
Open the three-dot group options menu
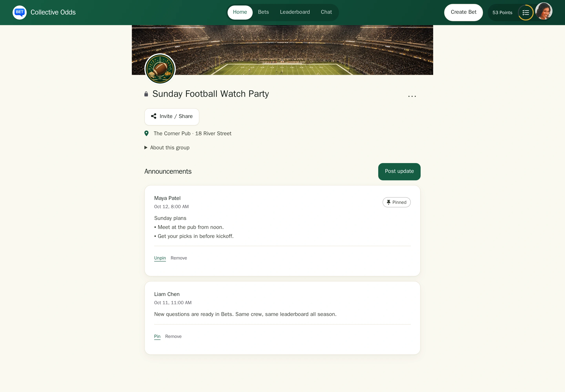[x=412, y=96]
